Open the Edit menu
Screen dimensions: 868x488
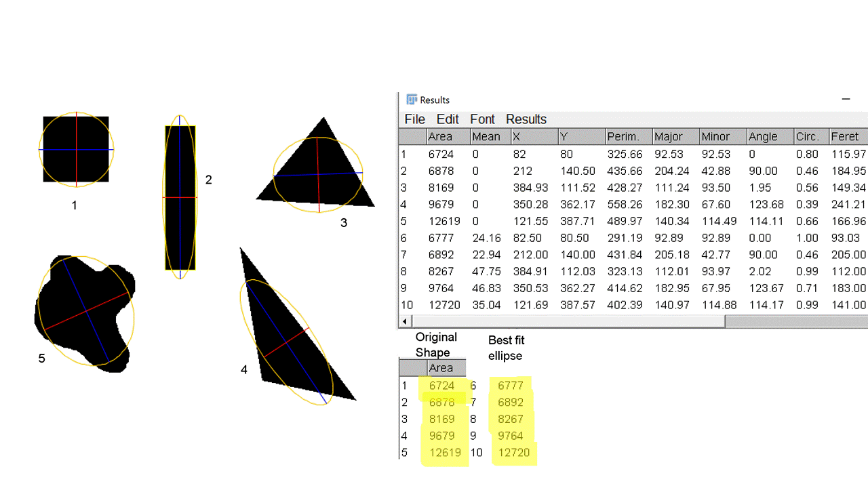click(x=448, y=119)
